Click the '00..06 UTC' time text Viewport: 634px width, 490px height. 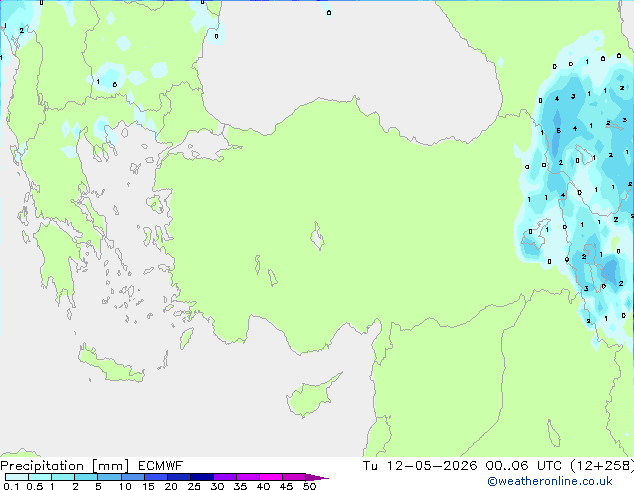[x=524, y=466]
